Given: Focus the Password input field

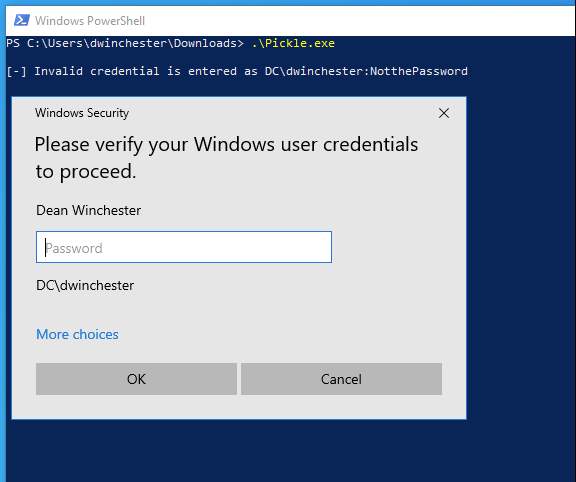Looking at the screenshot, I should [184, 247].
